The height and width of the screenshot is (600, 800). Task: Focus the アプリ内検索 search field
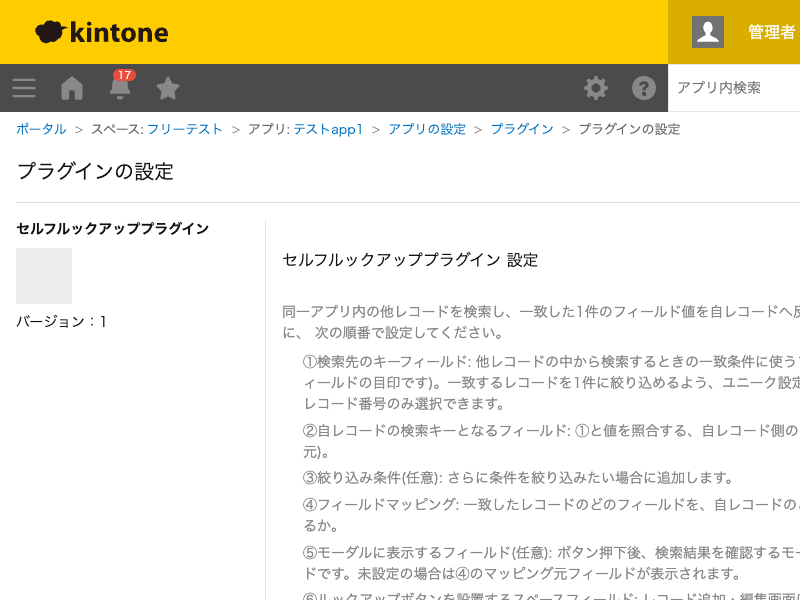[734, 88]
